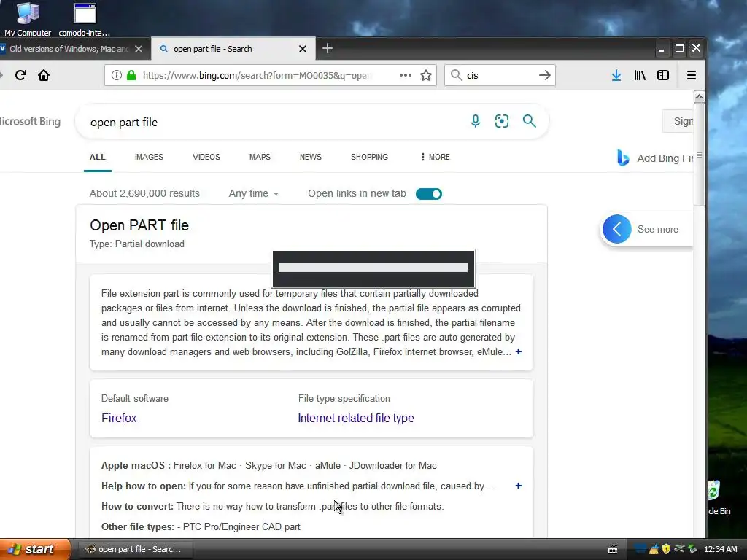Switch to NEWS results tab

click(x=311, y=157)
